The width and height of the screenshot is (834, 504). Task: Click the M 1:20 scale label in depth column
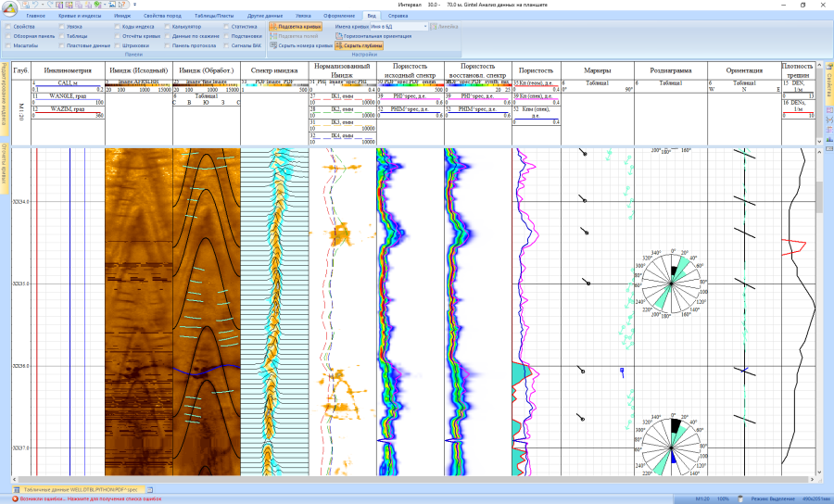pos(21,112)
